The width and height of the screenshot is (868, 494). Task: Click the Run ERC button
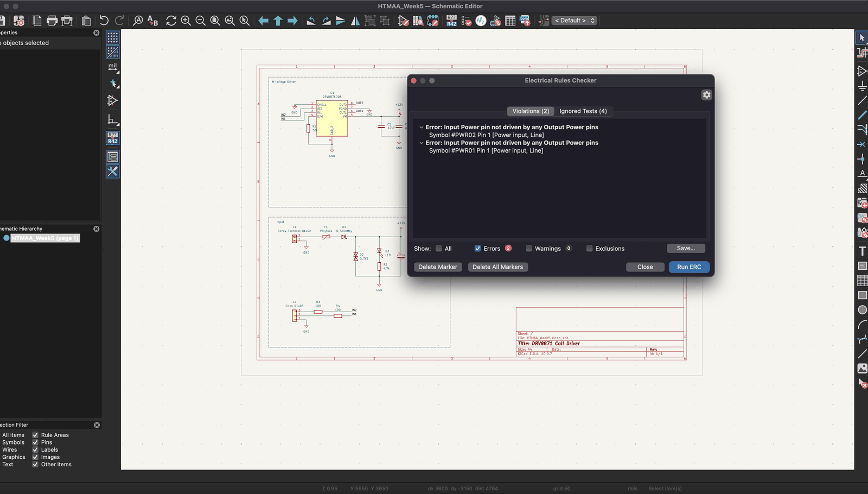[x=689, y=267]
